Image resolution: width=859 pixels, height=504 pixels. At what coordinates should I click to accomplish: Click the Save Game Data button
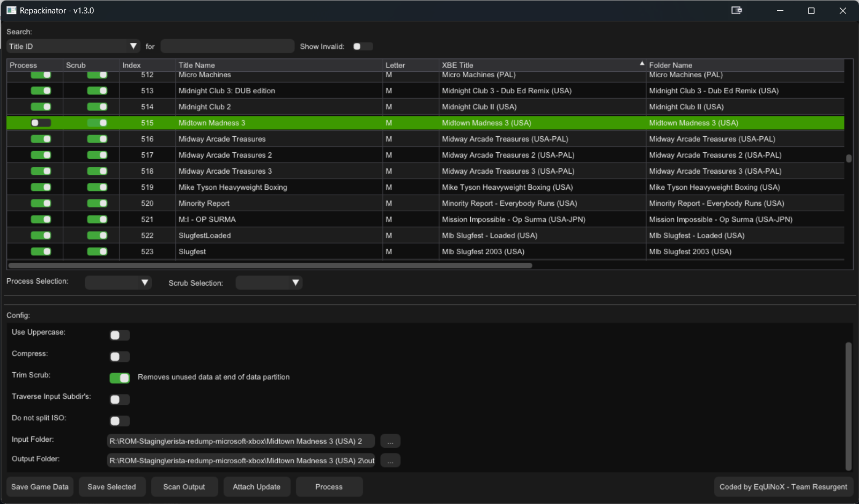[x=40, y=487]
